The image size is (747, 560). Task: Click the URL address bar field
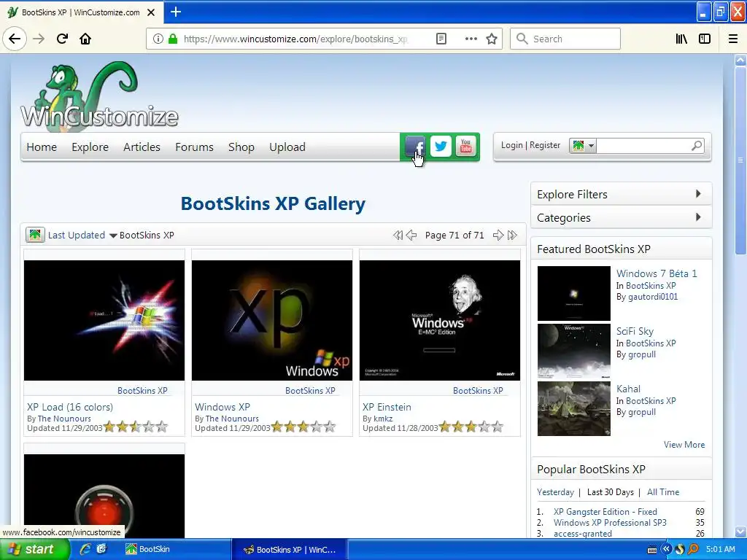point(295,39)
